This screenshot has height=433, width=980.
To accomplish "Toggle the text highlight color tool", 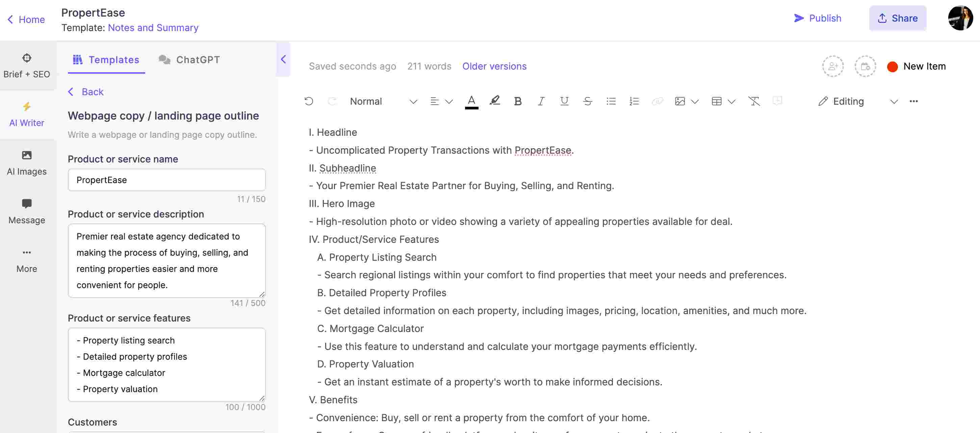I will [494, 101].
